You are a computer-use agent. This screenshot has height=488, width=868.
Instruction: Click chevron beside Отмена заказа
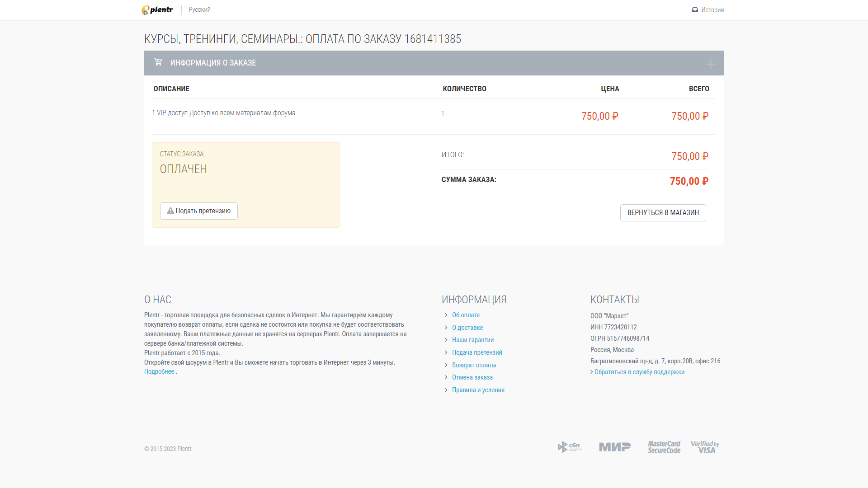(x=446, y=377)
